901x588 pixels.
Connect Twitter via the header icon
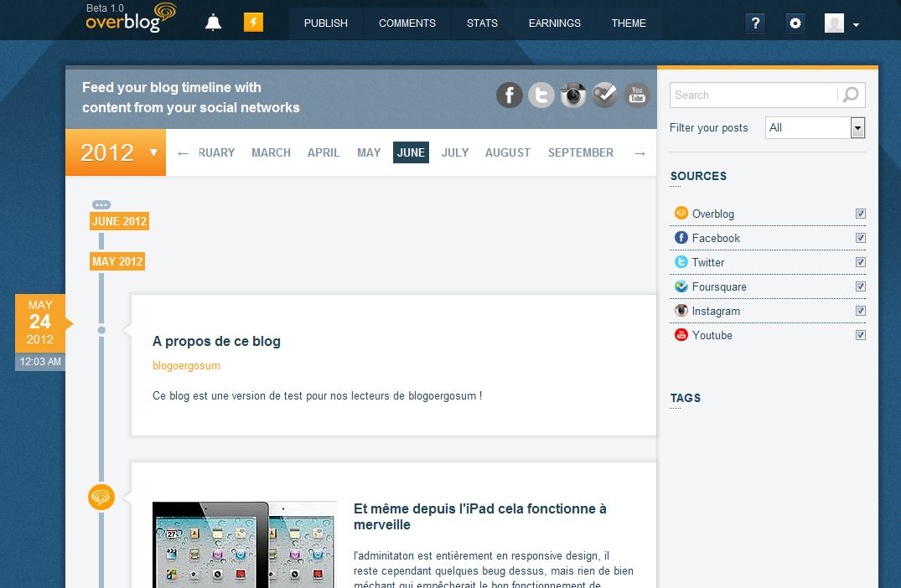541,95
